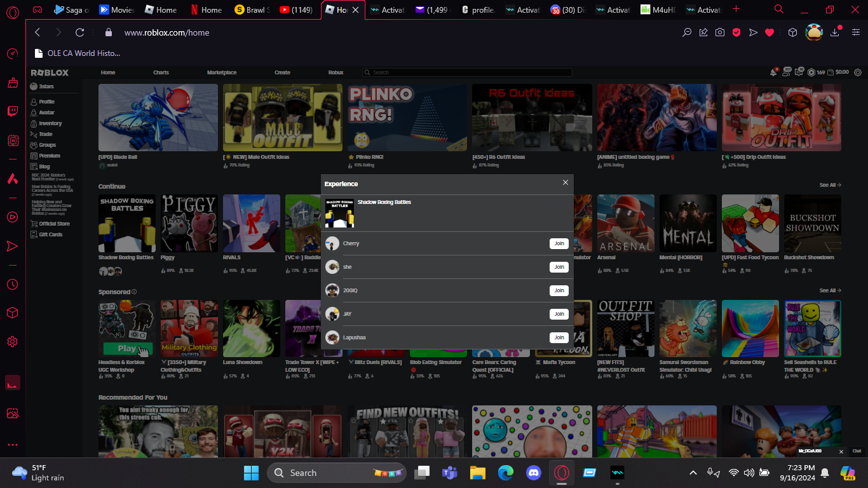Open the weather widget showing 51°F
The width and height of the screenshot is (868, 488).
(x=39, y=473)
